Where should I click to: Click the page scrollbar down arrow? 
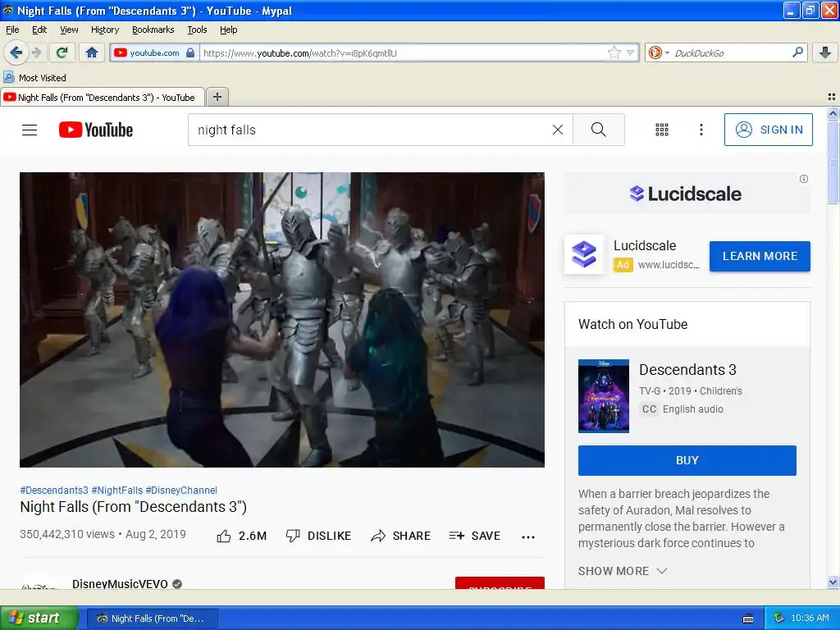pyautogui.click(x=833, y=582)
